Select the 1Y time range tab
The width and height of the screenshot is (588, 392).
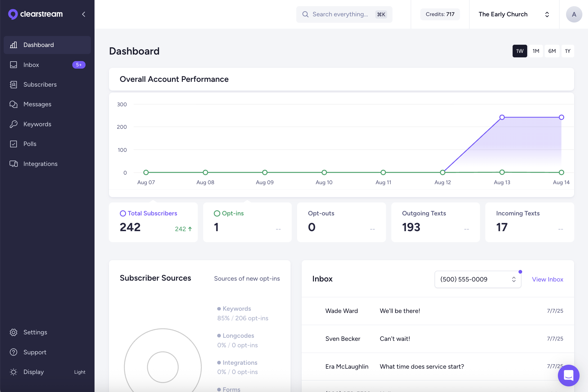(568, 51)
